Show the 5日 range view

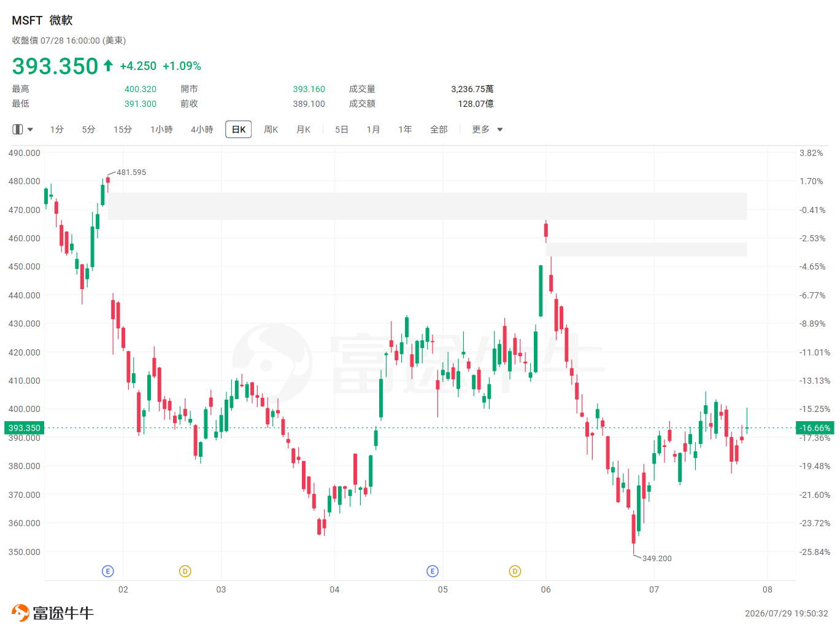(x=342, y=130)
